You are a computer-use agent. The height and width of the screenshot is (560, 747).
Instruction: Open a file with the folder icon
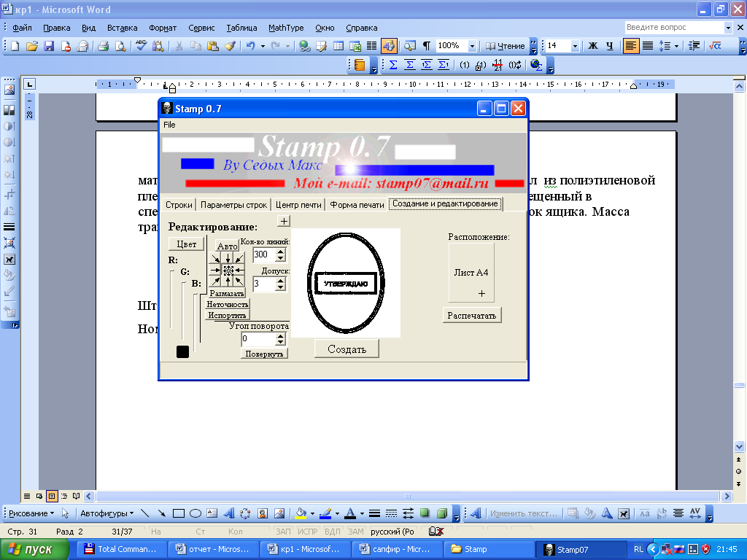pyautogui.click(x=32, y=46)
